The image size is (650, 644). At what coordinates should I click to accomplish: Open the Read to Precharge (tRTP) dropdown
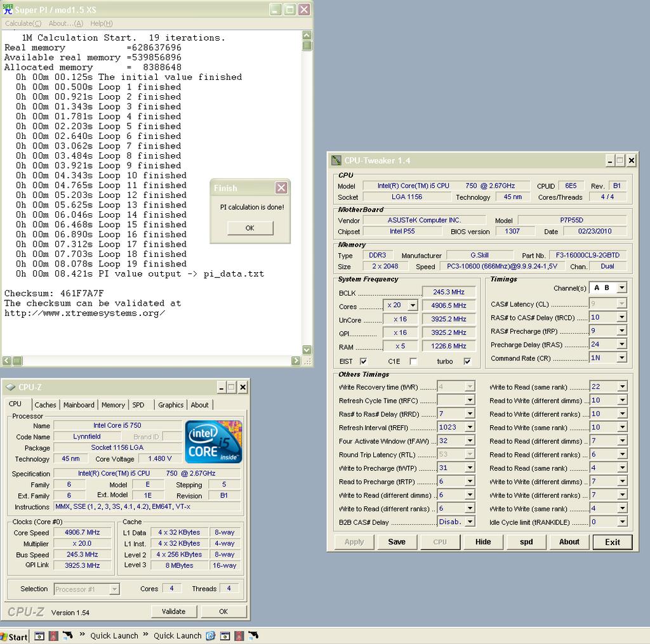470,482
